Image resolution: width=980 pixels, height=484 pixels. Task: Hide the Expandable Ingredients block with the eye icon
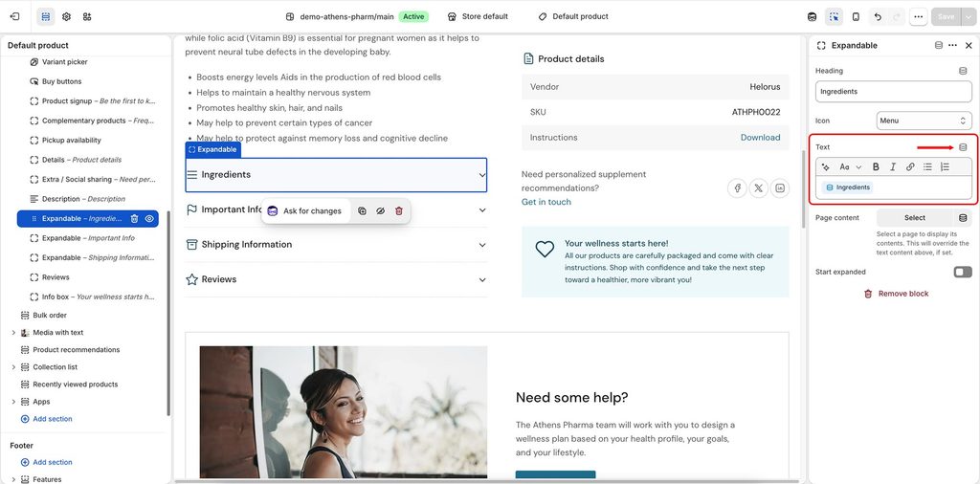tap(149, 219)
